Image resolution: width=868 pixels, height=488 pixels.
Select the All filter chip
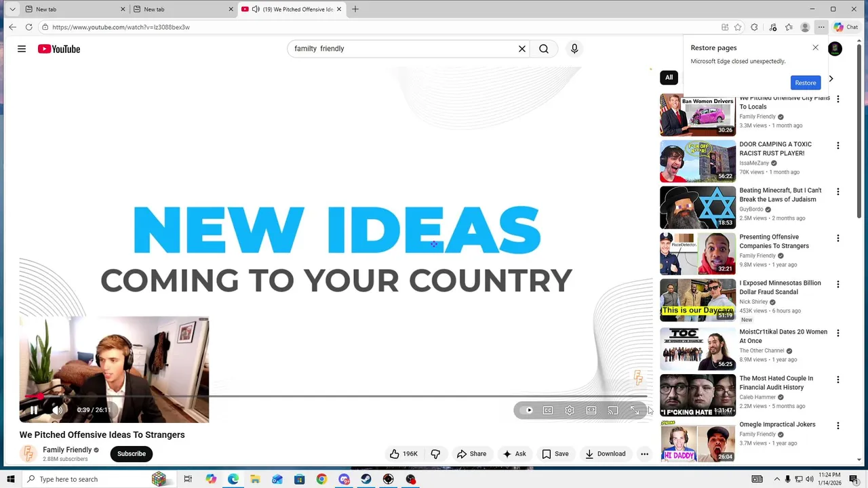(x=669, y=77)
